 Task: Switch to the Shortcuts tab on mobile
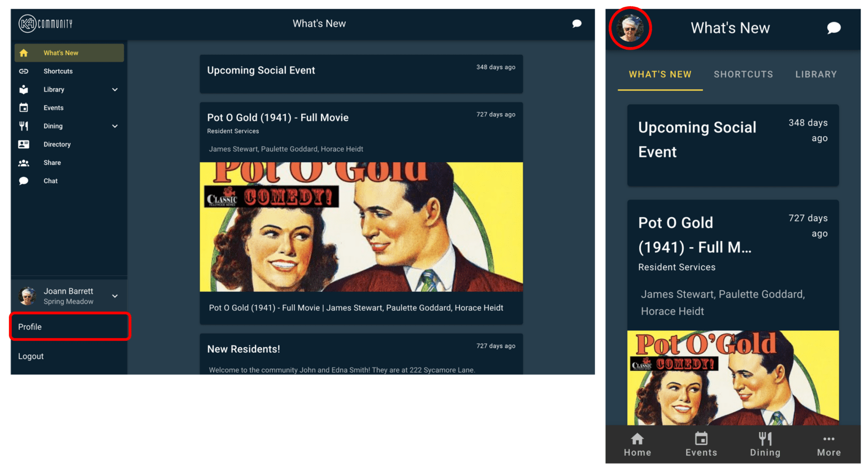tap(743, 75)
